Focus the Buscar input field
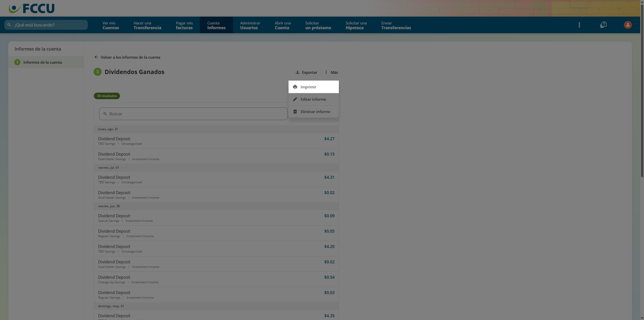 (193, 114)
